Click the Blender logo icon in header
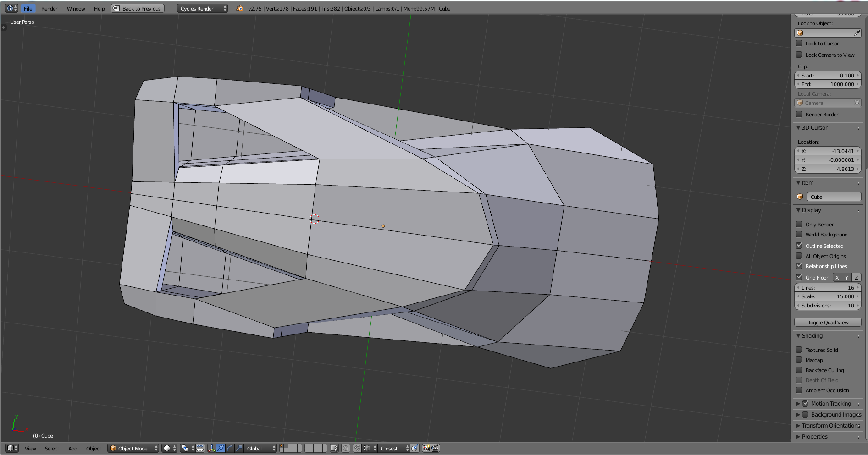 (x=240, y=8)
